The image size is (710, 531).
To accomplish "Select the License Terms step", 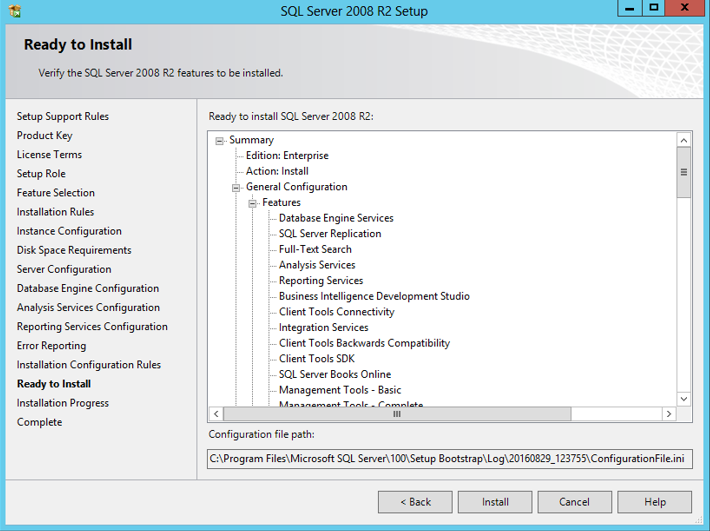I will 49,154.
